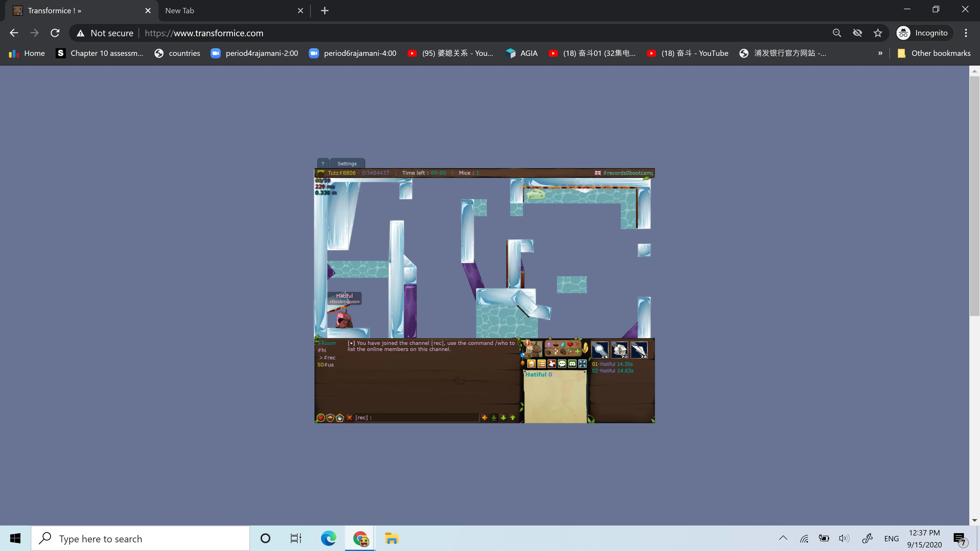Open a new browser tab with plus

pyautogui.click(x=325, y=11)
